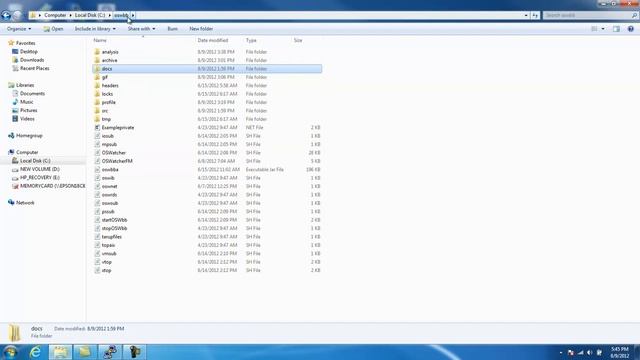Click the network signal tray icon
640x360 pixels.
click(x=580, y=352)
